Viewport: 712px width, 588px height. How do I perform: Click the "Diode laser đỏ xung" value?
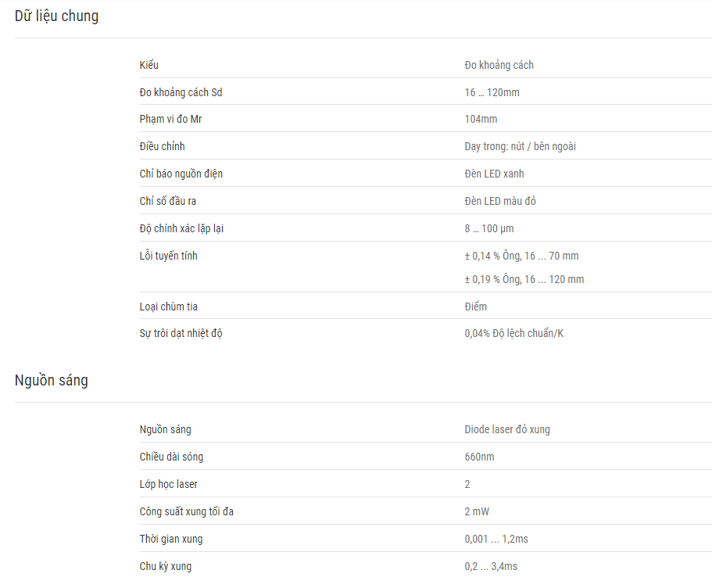pyautogui.click(x=506, y=429)
